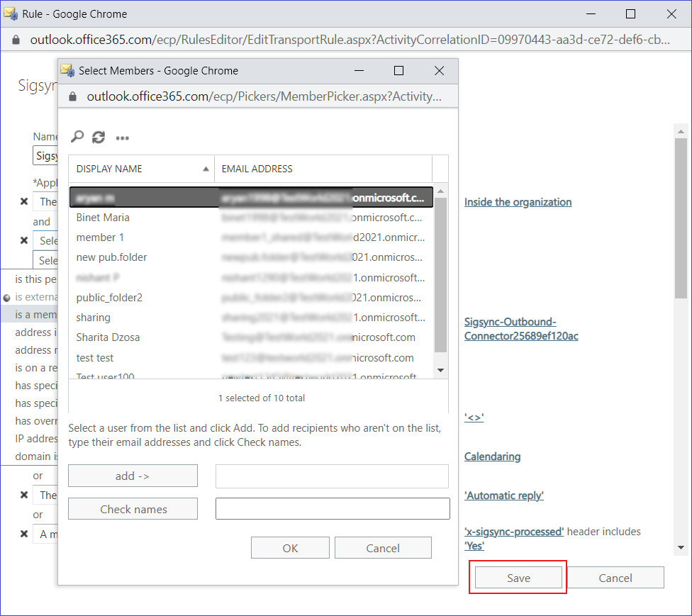Select Binet Maria from the member list
Screen dimensions: 692x616
[x=103, y=218]
